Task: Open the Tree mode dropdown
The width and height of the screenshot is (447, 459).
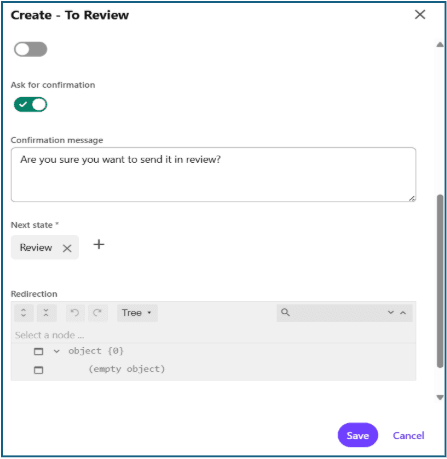Action: click(x=137, y=313)
